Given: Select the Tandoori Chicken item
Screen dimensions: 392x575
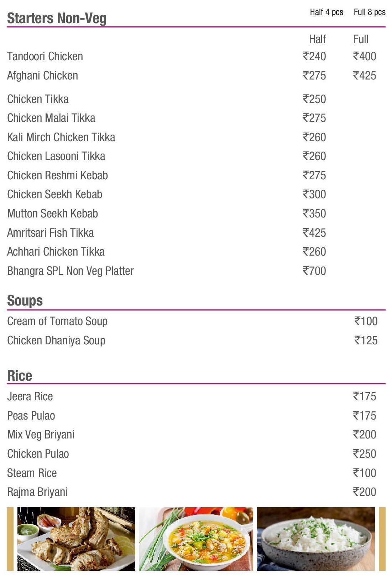Looking at the screenshot, I should pos(45,56).
